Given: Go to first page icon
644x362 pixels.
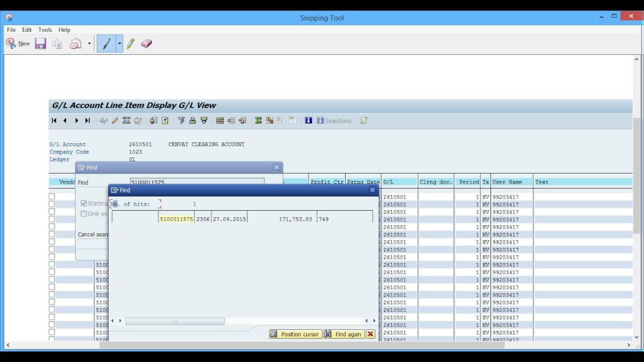Looking at the screenshot, I should point(54,121).
